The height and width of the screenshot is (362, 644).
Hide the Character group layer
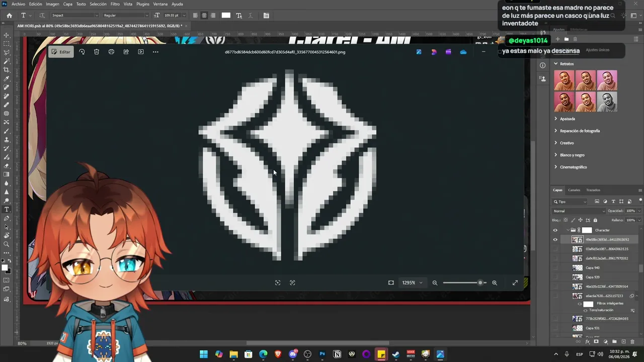[555, 230]
